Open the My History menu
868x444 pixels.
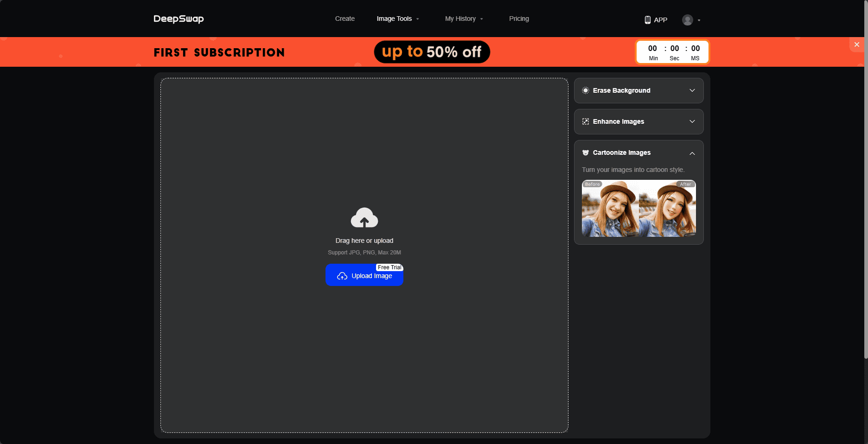point(464,19)
